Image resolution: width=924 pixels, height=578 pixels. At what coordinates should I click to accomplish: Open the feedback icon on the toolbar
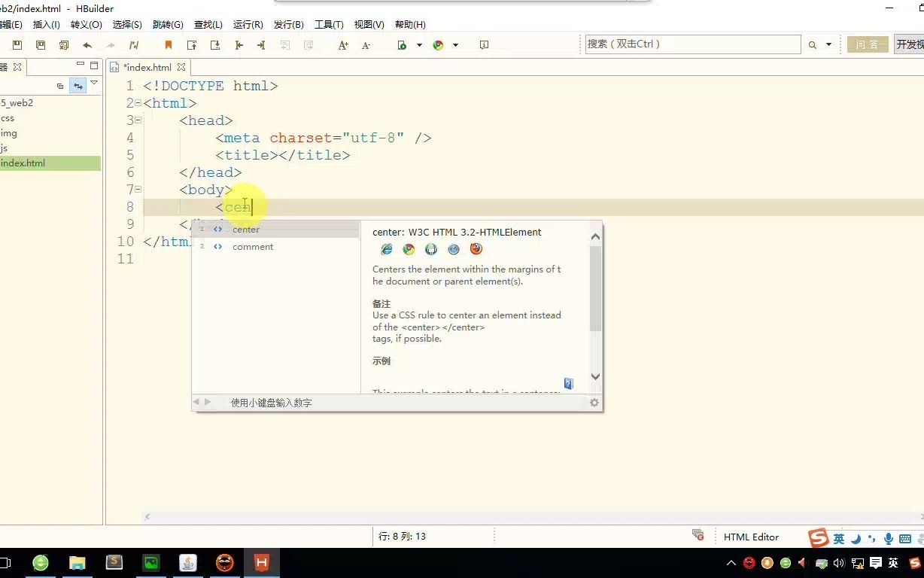click(x=482, y=45)
